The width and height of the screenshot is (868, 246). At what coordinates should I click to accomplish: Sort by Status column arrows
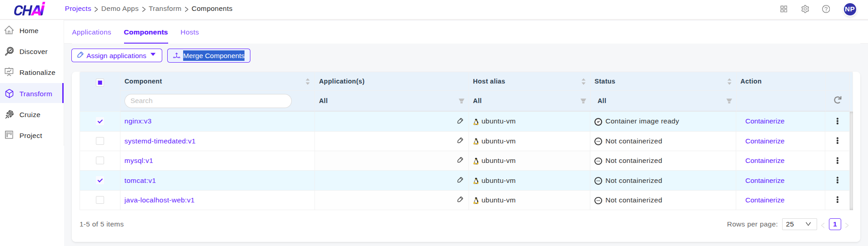coord(729,82)
